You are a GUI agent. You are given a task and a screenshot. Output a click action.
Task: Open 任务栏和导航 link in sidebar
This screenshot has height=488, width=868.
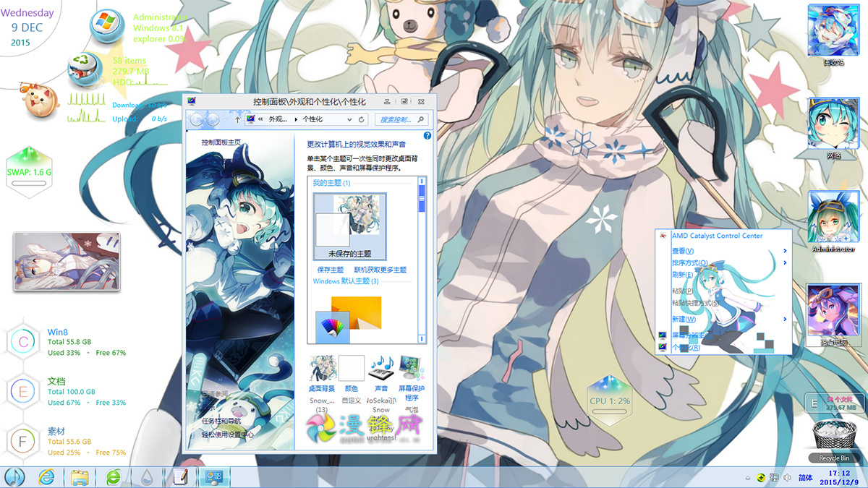click(221, 421)
